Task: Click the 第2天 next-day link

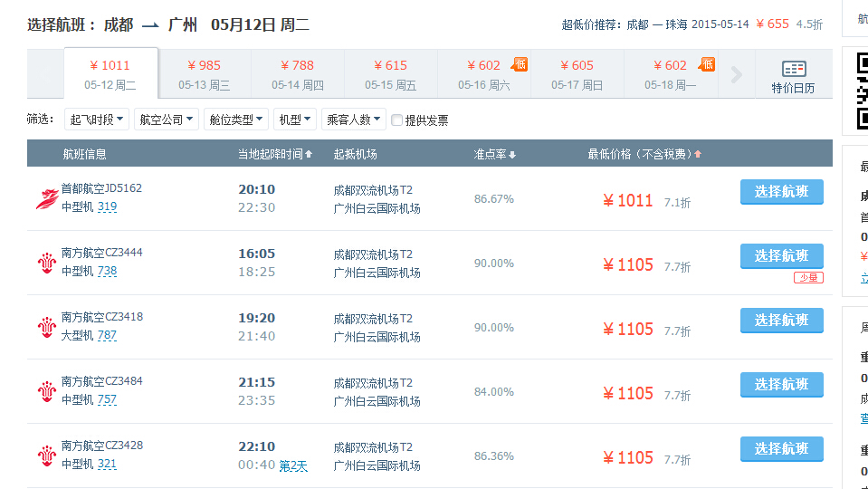Action: pos(293,465)
